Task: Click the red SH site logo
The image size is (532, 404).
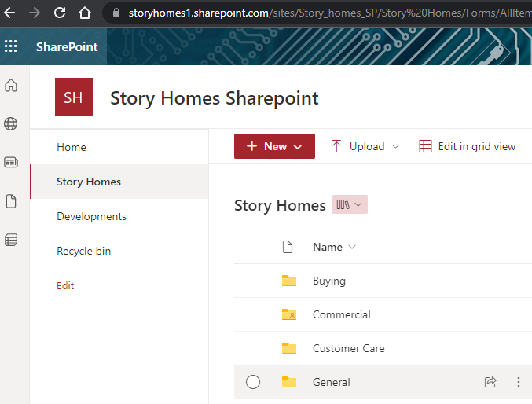Action: [74, 97]
